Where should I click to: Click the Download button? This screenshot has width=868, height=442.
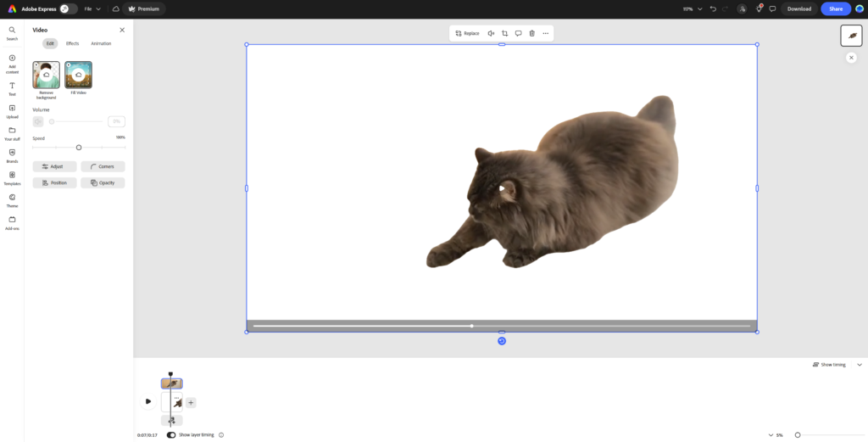click(798, 8)
